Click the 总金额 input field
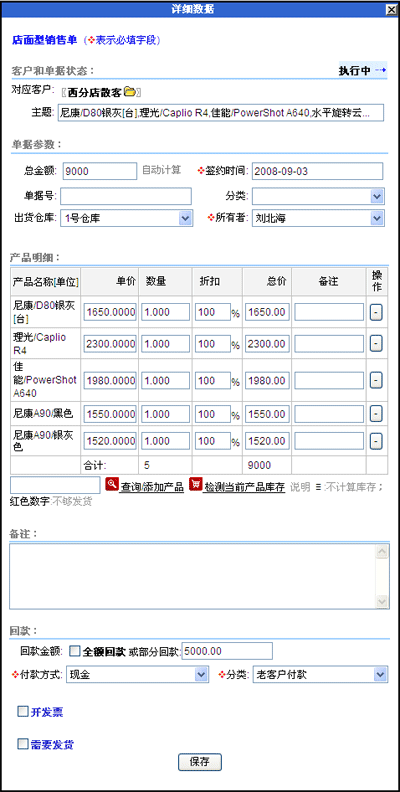The image size is (400, 792). tap(100, 171)
